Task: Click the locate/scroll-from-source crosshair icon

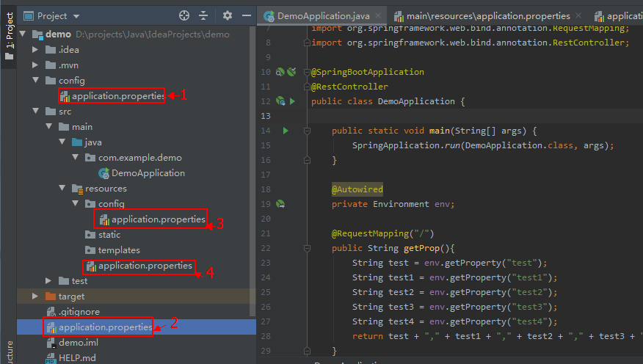Action: pos(184,15)
